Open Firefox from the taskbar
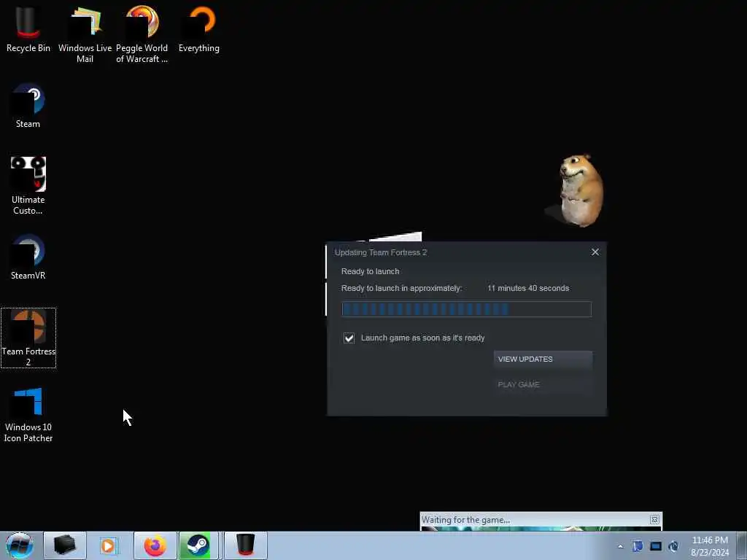The height and width of the screenshot is (560, 747). pos(155,545)
